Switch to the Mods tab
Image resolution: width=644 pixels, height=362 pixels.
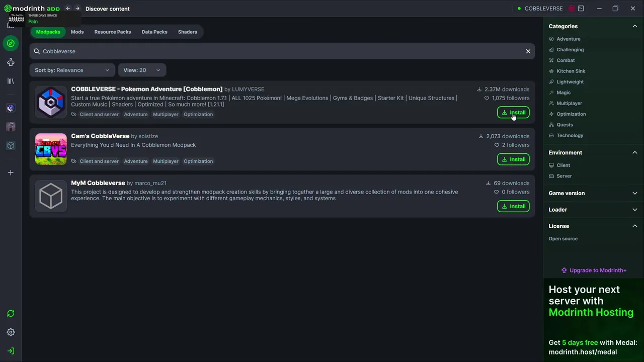[x=77, y=32]
